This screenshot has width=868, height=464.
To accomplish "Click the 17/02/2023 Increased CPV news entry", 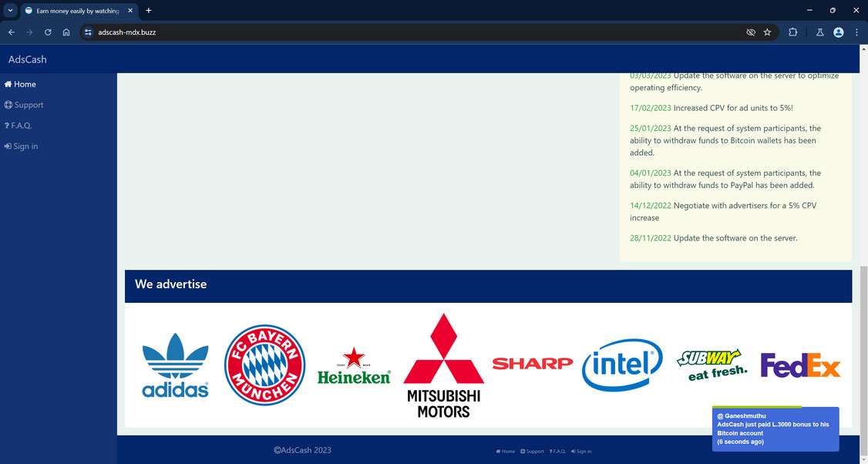I will coord(712,108).
